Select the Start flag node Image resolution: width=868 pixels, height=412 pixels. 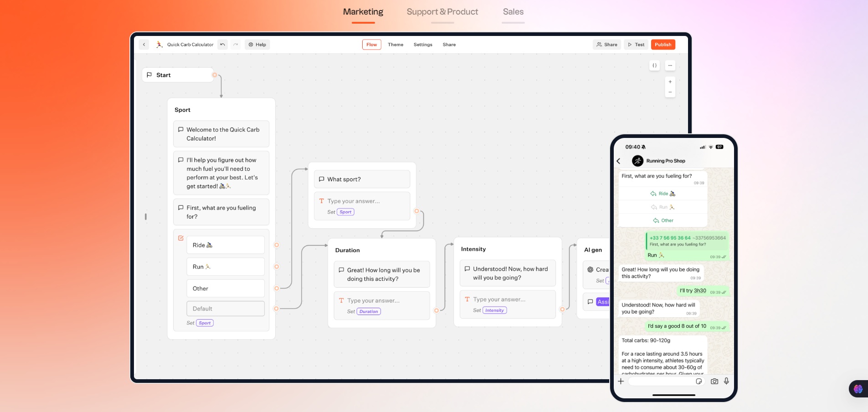click(x=178, y=75)
